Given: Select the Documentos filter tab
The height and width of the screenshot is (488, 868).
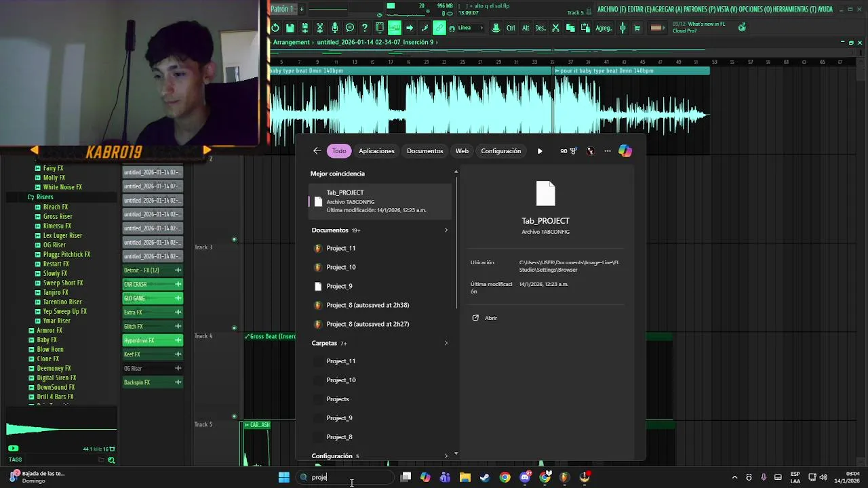Looking at the screenshot, I should click(425, 151).
